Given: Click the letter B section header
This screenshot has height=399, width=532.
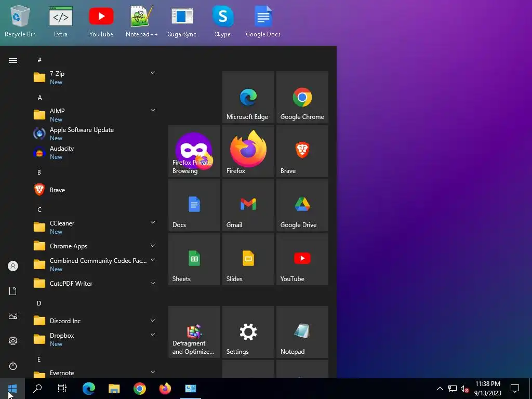Looking at the screenshot, I should [x=39, y=172].
